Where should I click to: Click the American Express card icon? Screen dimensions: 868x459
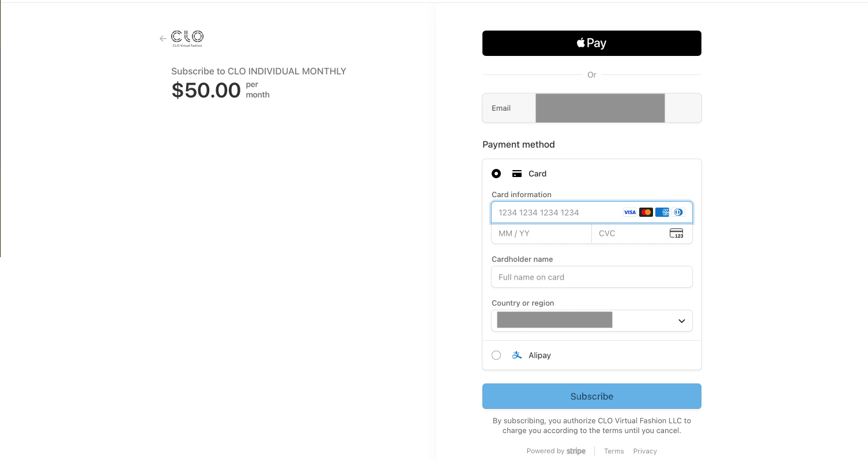click(x=662, y=212)
